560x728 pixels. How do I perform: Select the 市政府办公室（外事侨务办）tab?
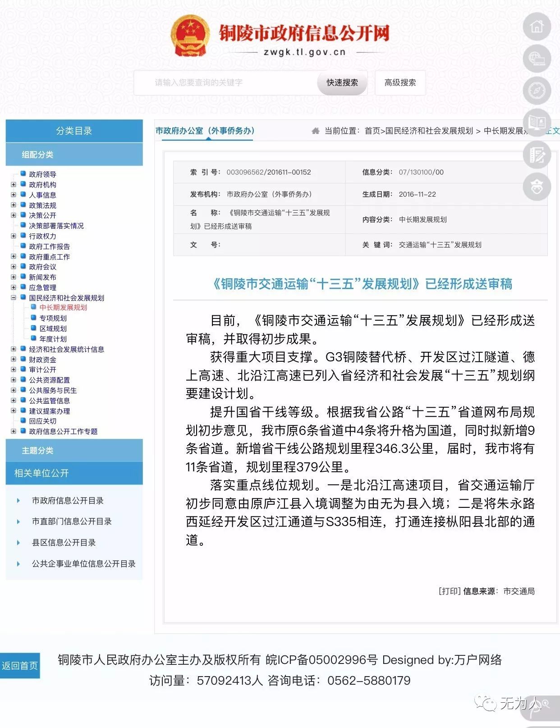(205, 131)
